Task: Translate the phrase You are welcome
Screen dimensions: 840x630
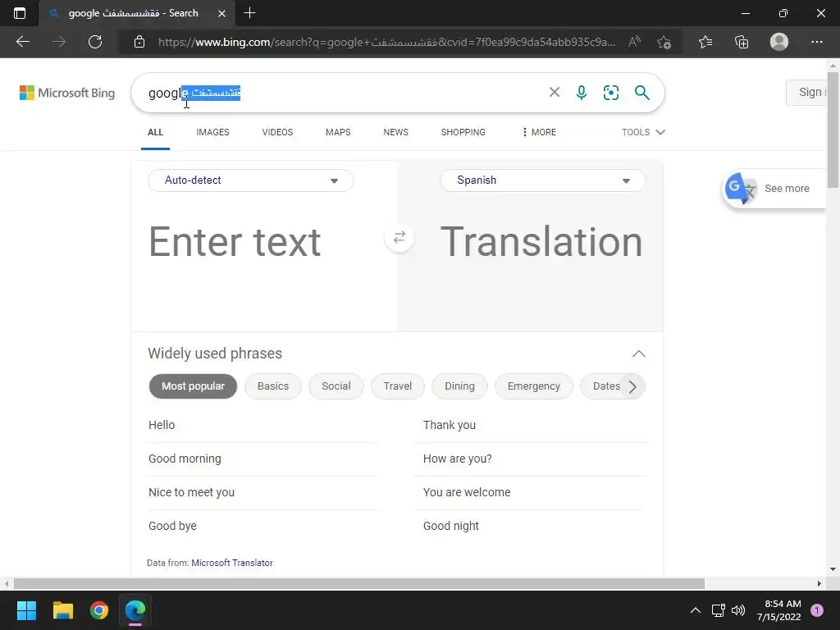Action: [x=467, y=492]
